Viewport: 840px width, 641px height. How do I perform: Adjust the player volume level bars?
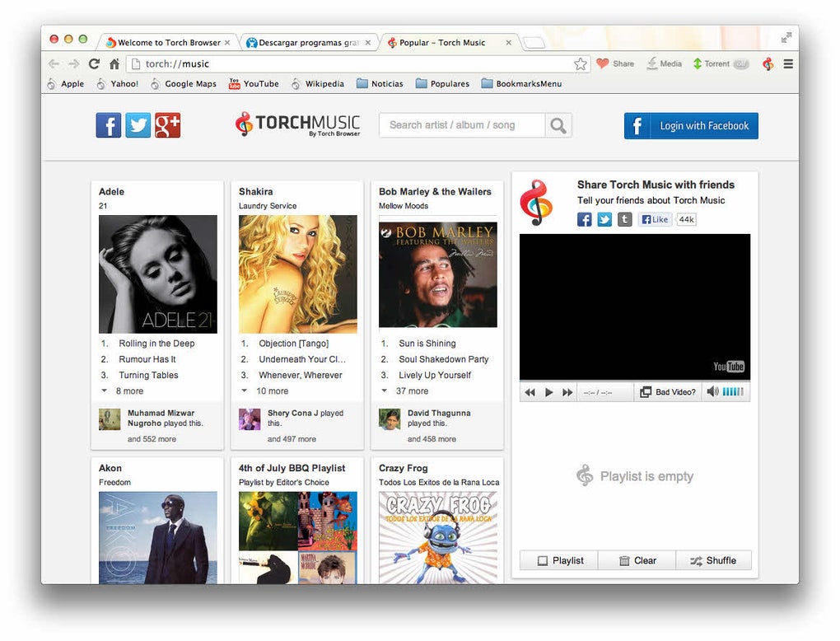tap(733, 392)
